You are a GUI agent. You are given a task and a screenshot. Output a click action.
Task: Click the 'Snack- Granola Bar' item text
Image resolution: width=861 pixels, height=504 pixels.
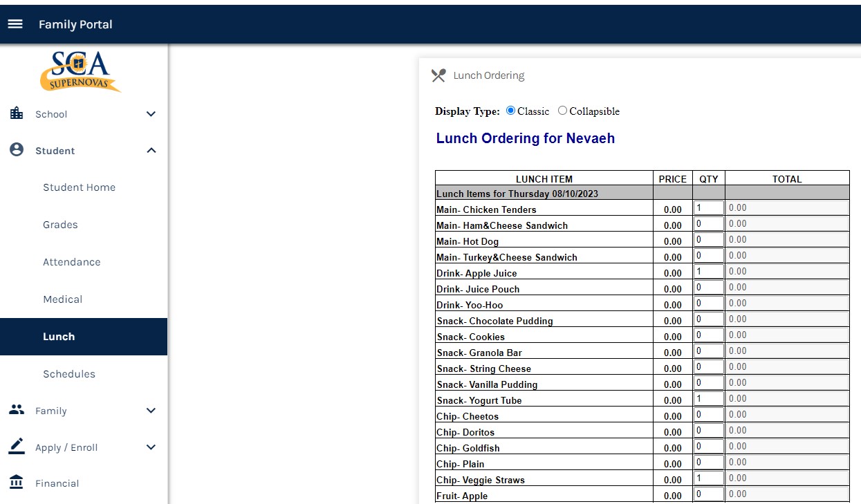coord(479,353)
